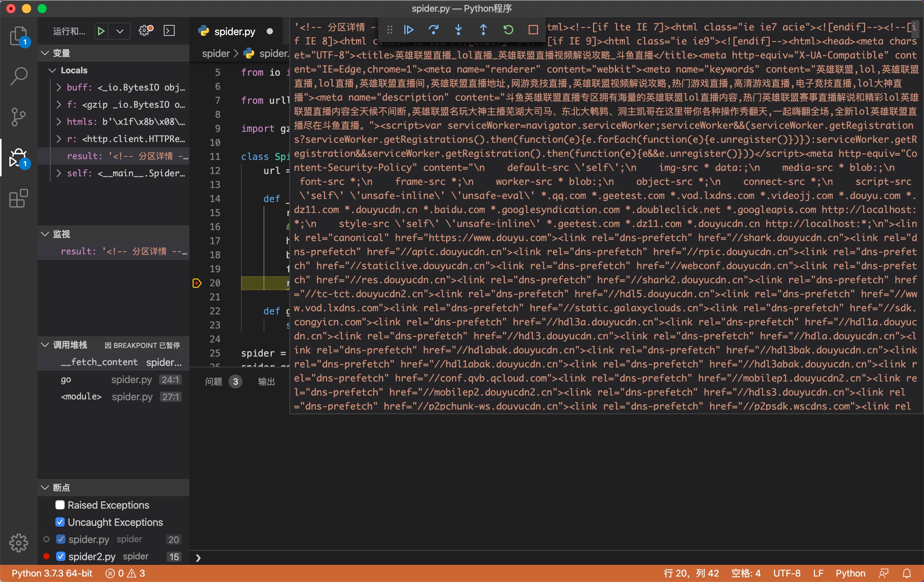Open launch.json via the gear icon
This screenshot has height=582, width=924.
click(146, 31)
